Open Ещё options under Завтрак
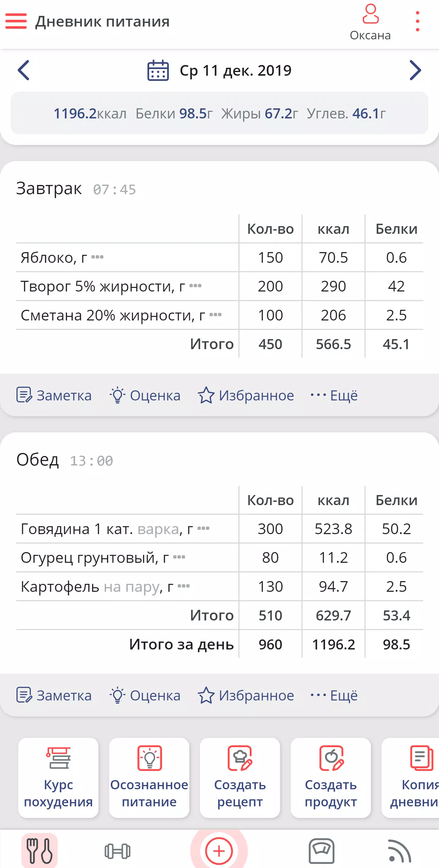The width and height of the screenshot is (439, 868). pyautogui.click(x=334, y=395)
